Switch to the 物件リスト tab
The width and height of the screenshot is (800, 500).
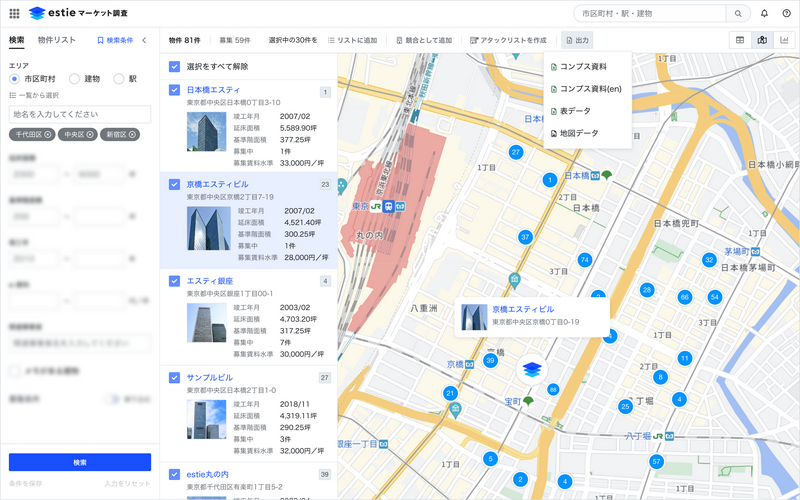56,40
